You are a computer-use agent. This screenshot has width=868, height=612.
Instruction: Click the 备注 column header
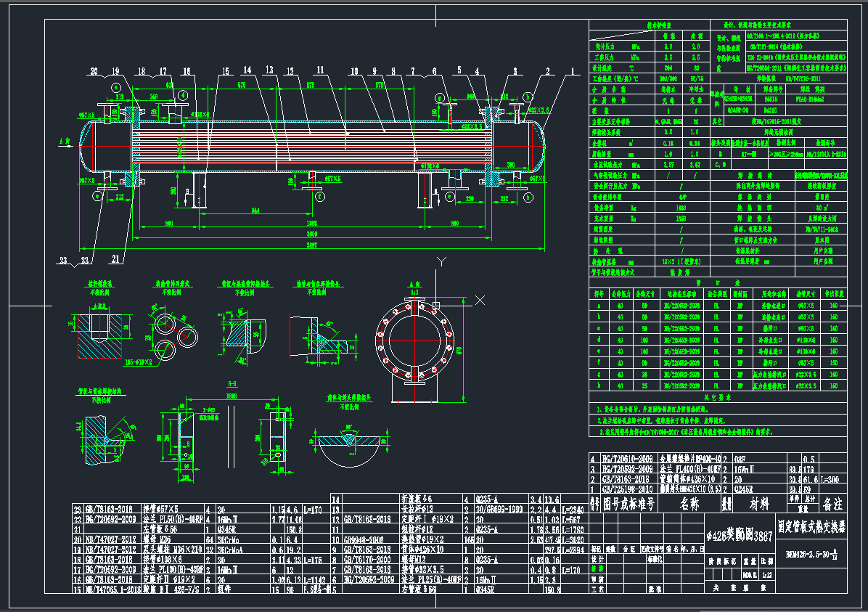click(832, 504)
